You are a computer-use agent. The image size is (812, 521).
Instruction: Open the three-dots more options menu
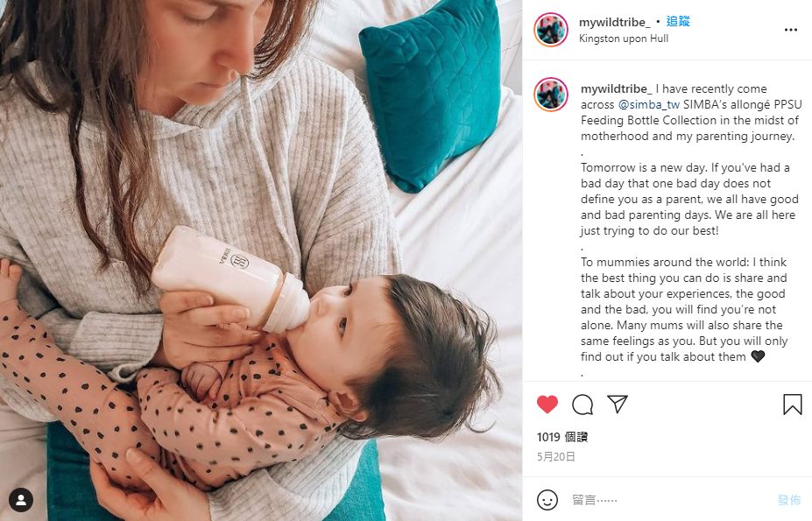coord(791,30)
